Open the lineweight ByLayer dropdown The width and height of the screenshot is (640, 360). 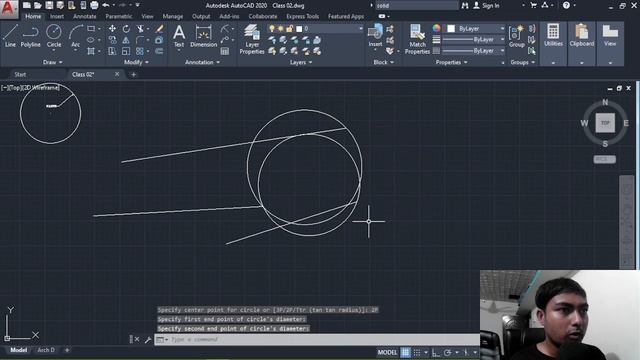474,40
